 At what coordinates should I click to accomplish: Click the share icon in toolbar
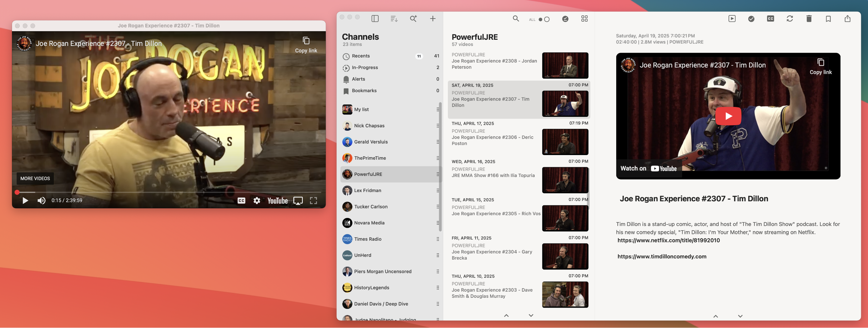(x=847, y=19)
